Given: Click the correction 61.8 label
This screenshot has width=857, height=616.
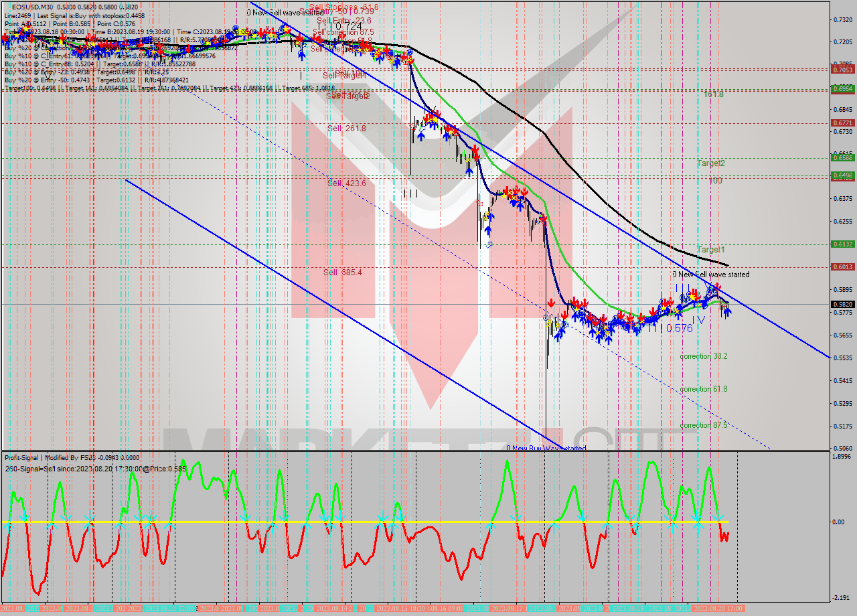Looking at the screenshot, I should point(704,389).
